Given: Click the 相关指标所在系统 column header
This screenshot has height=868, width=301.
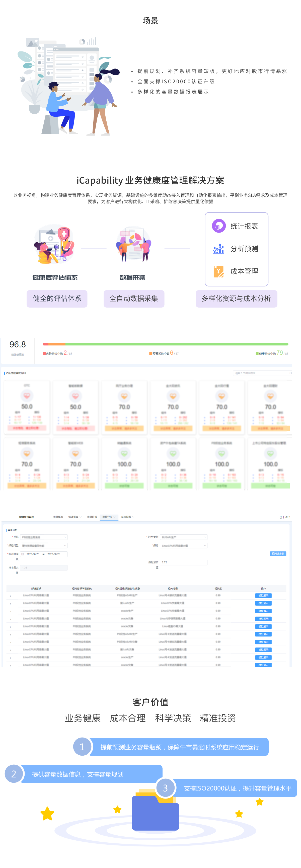Looking at the screenshot, I should coord(82,589).
